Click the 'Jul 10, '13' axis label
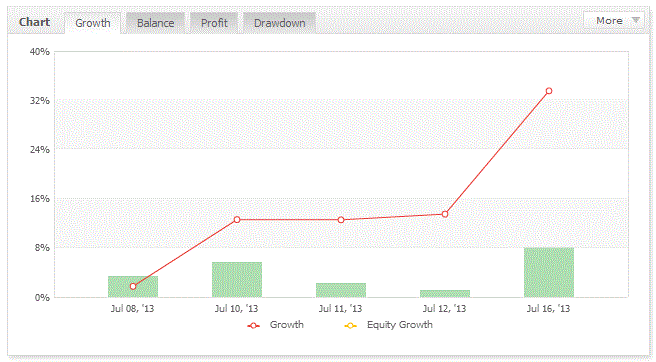Screen dimensions: 656x362 [236, 309]
